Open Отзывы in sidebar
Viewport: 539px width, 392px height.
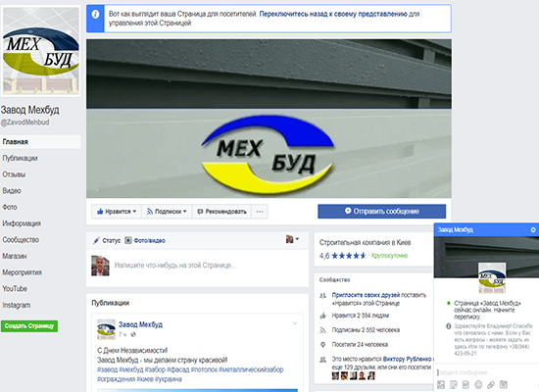click(x=14, y=174)
